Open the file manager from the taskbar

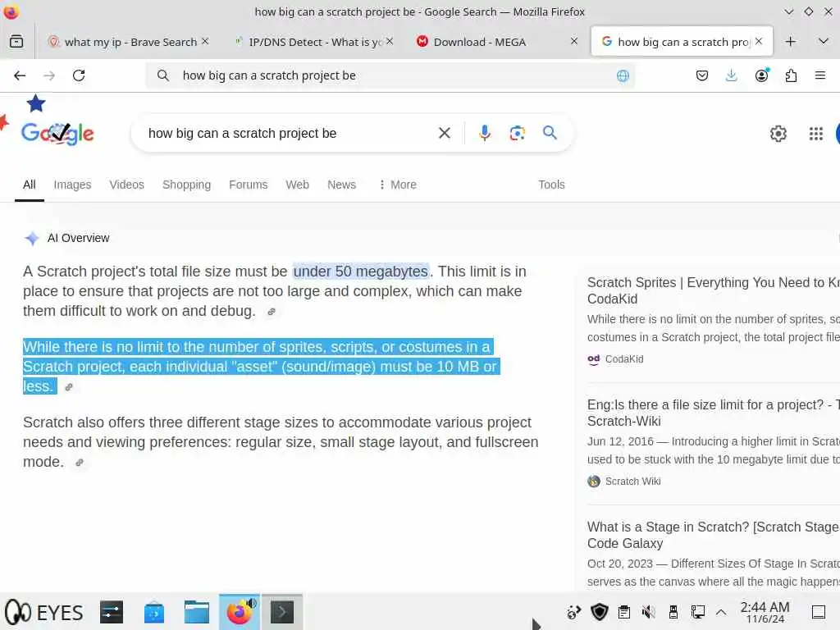point(197,612)
